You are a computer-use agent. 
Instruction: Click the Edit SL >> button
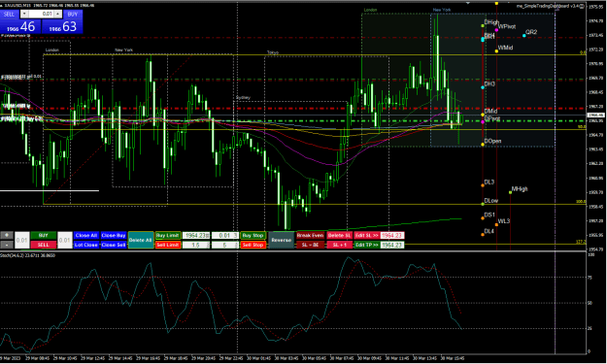click(x=367, y=235)
